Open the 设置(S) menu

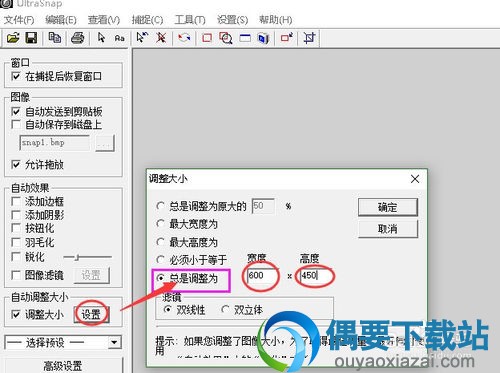[232, 20]
